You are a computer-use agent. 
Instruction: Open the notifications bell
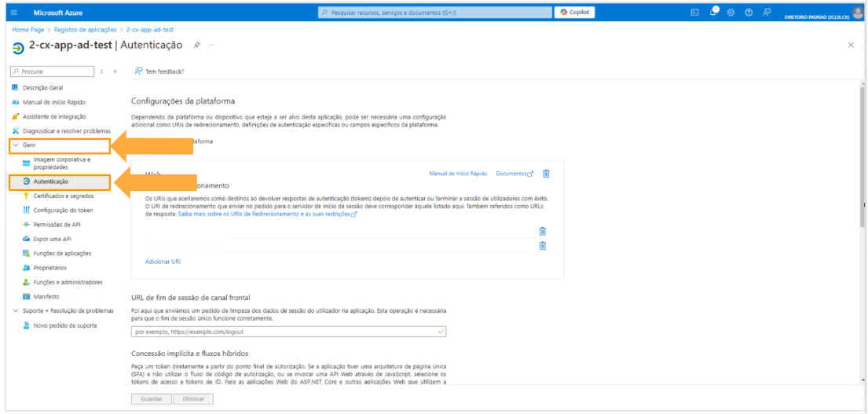tap(714, 13)
